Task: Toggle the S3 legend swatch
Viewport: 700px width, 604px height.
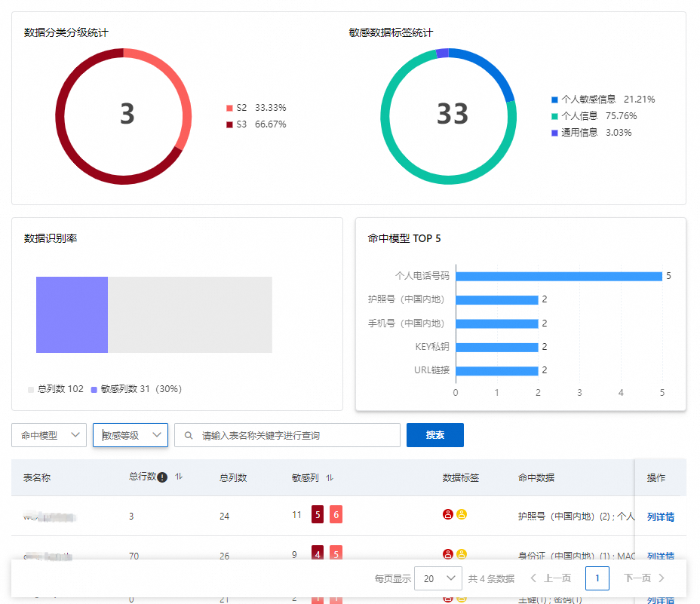Action: click(x=229, y=124)
